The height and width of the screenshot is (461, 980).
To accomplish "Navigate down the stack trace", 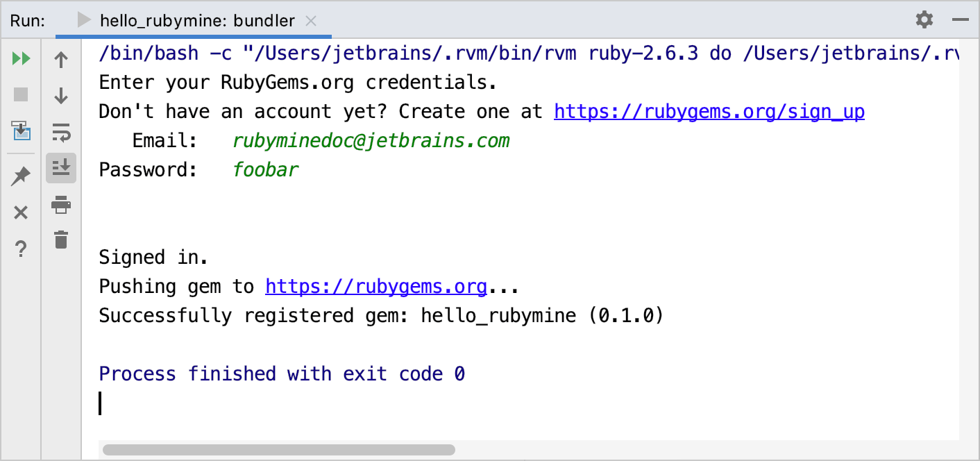I will coord(61,96).
